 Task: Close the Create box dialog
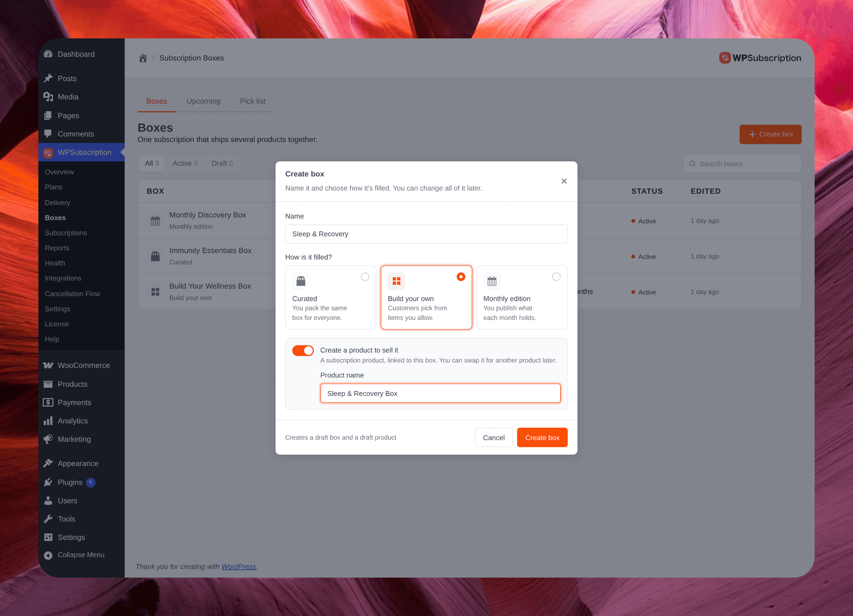click(x=564, y=181)
